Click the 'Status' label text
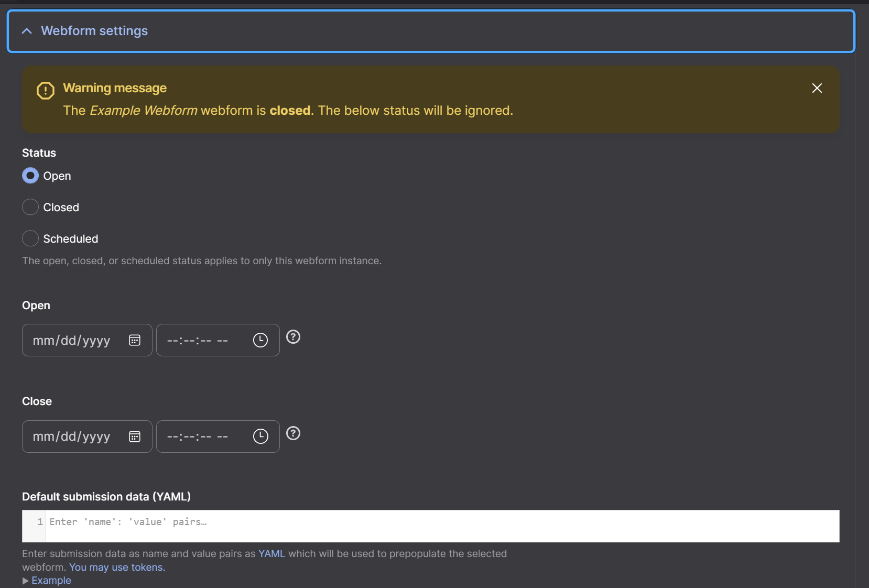 coord(39,153)
